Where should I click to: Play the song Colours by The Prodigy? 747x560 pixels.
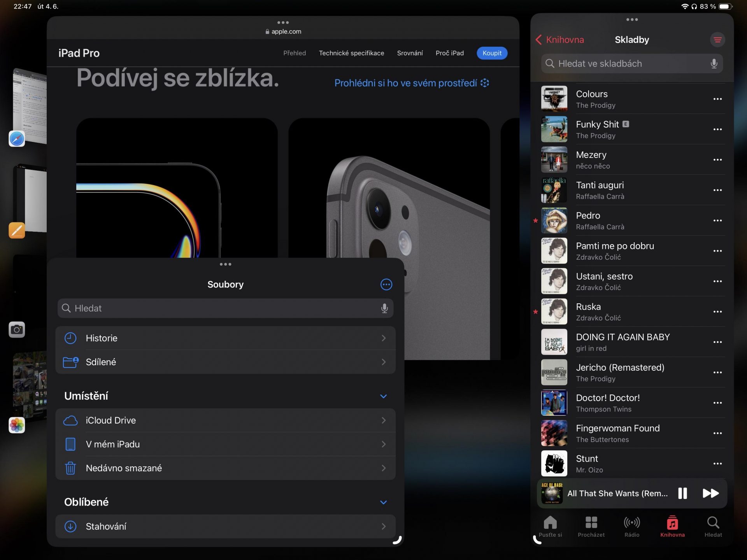(632, 99)
